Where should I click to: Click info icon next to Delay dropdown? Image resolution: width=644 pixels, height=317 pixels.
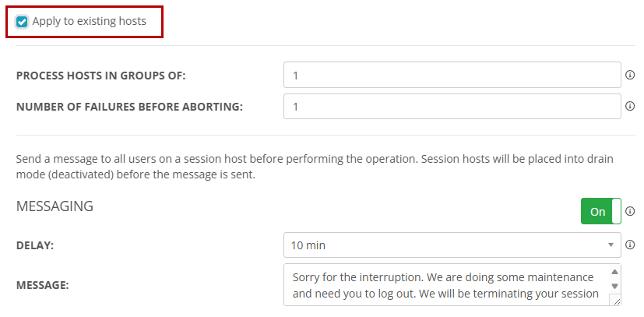(x=630, y=245)
